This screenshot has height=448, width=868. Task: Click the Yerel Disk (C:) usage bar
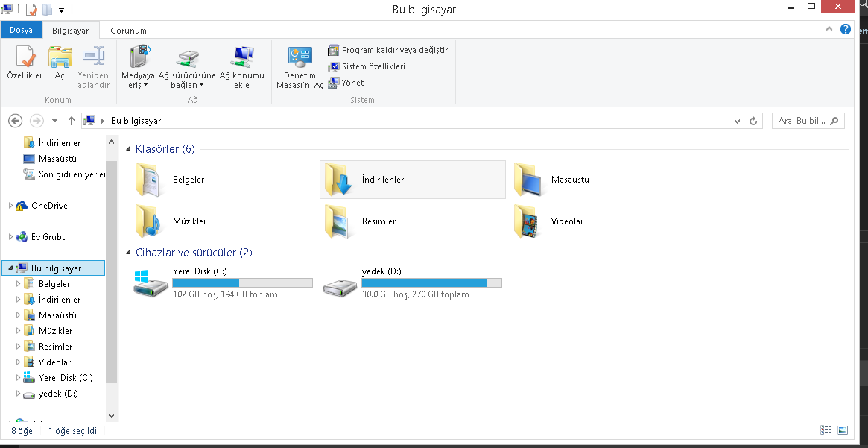[242, 283]
